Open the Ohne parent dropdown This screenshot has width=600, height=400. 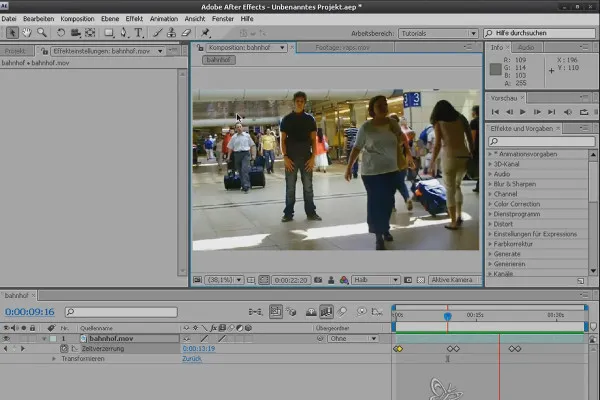(352, 339)
